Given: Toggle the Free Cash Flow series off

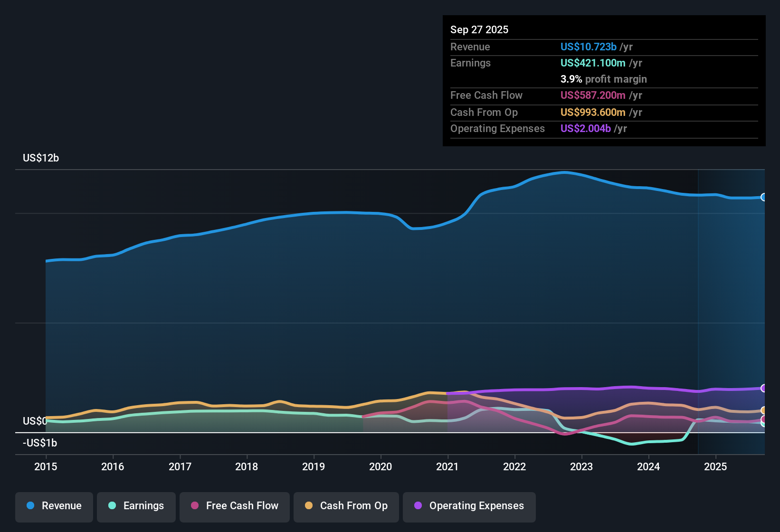Looking at the screenshot, I should click(234, 506).
